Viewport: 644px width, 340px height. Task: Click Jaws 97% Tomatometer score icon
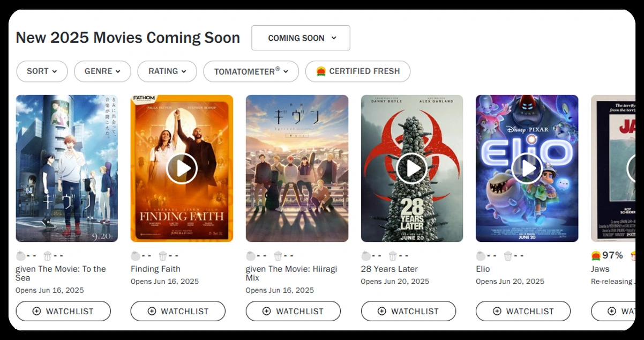tap(596, 255)
